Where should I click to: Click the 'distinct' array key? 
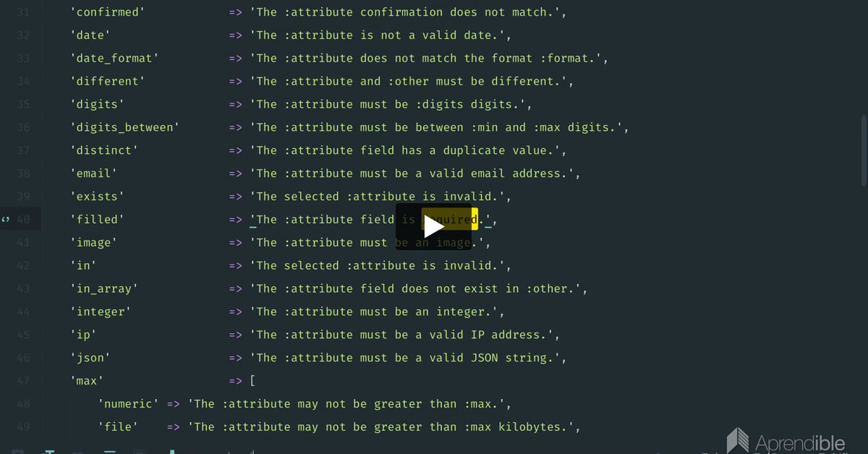click(104, 151)
